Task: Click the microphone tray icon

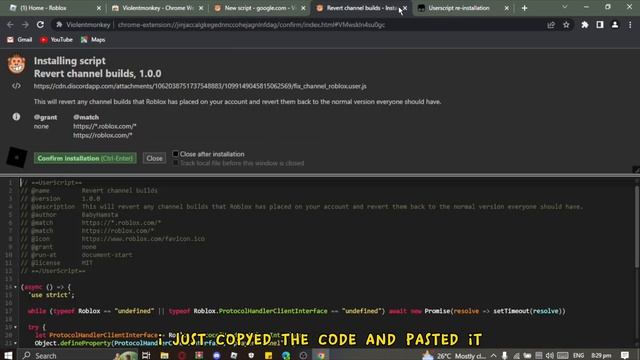Action: (504, 355)
